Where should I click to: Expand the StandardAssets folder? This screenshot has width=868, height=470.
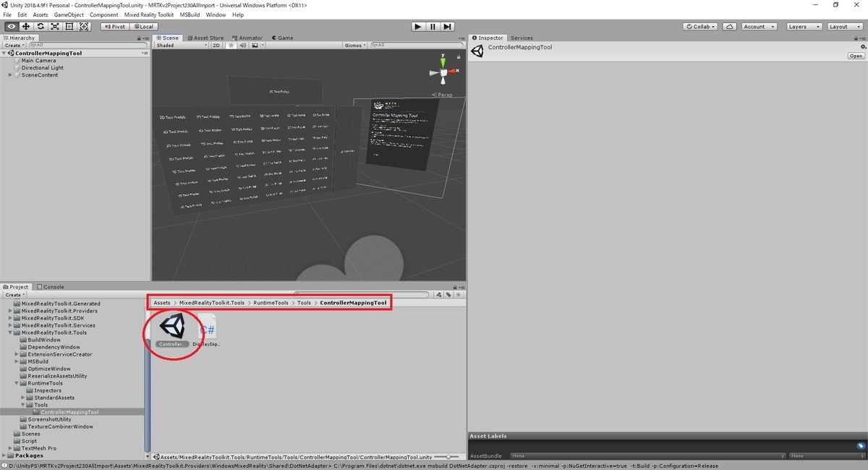pos(23,398)
